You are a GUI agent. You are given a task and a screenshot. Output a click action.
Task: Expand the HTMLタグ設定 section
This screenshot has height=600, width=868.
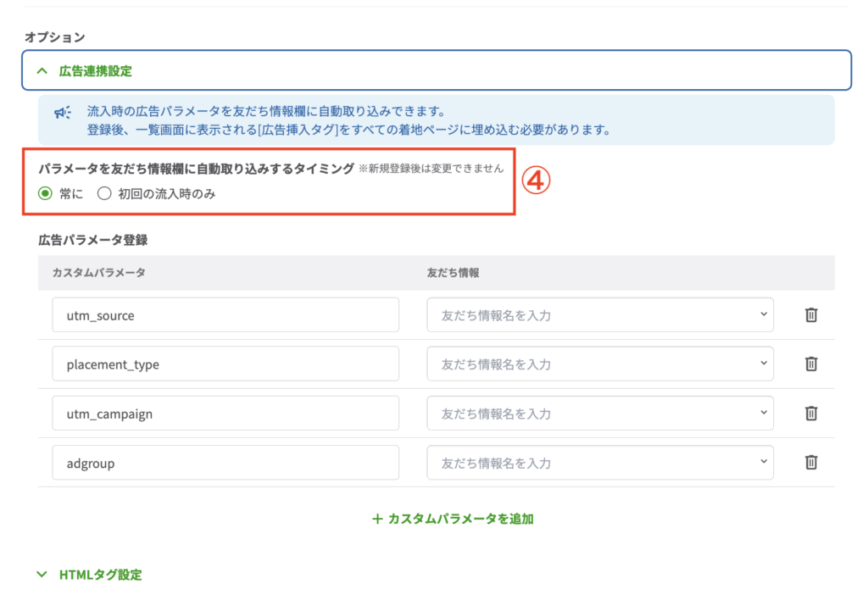(x=42, y=575)
